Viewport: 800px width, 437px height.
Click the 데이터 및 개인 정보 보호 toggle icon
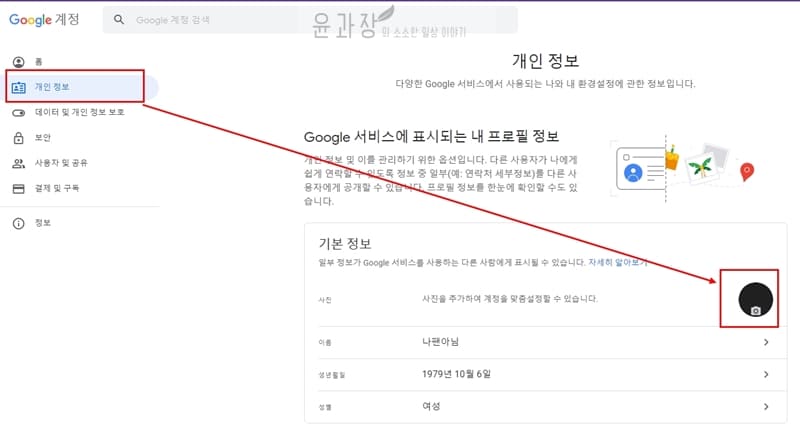(x=18, y=113)
